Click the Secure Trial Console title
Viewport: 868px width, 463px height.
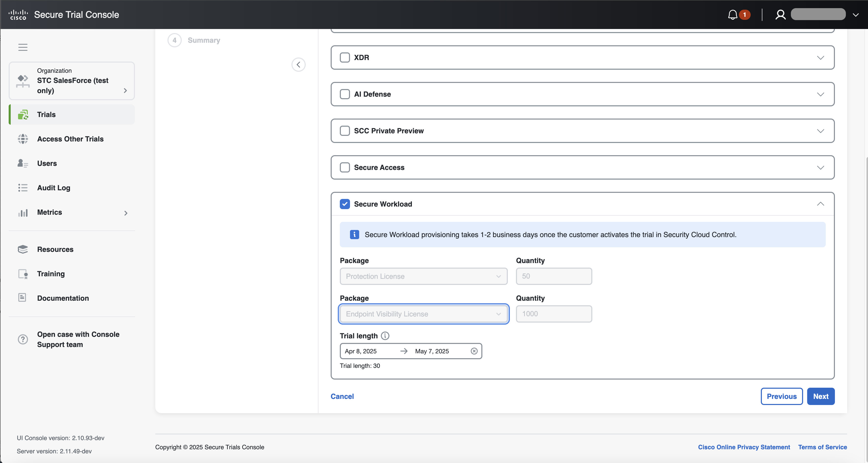(x=76, y=15)
